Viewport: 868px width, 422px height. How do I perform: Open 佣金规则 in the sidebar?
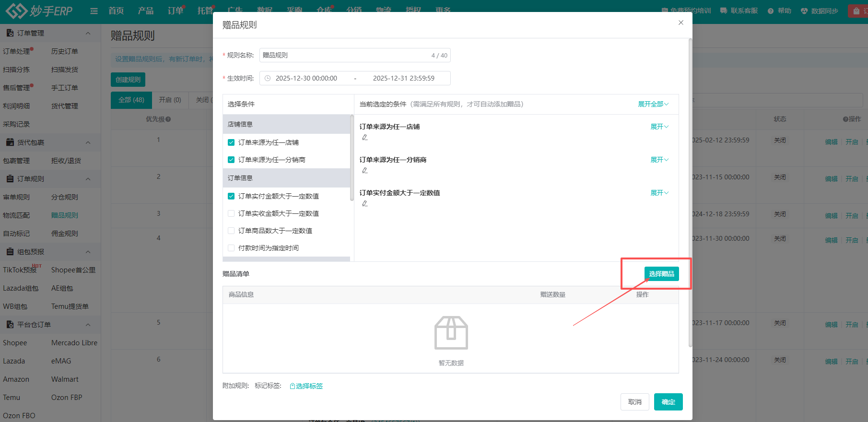(65, 234)
